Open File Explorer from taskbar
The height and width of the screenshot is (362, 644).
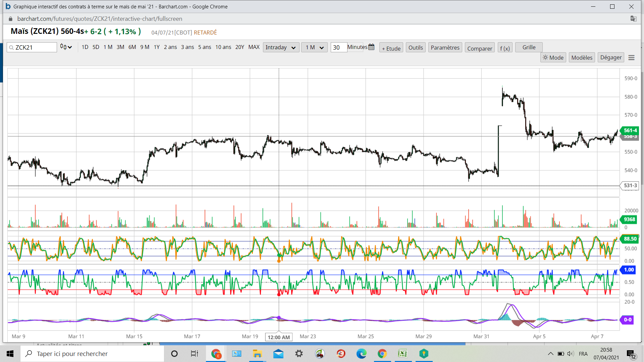(x=257, y=354)
